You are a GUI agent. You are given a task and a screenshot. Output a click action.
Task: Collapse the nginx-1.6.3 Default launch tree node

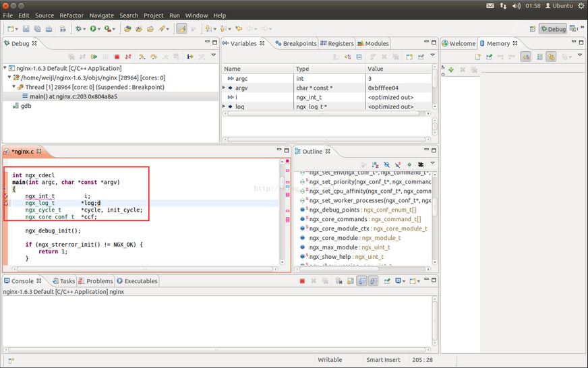tap(5, 68)
